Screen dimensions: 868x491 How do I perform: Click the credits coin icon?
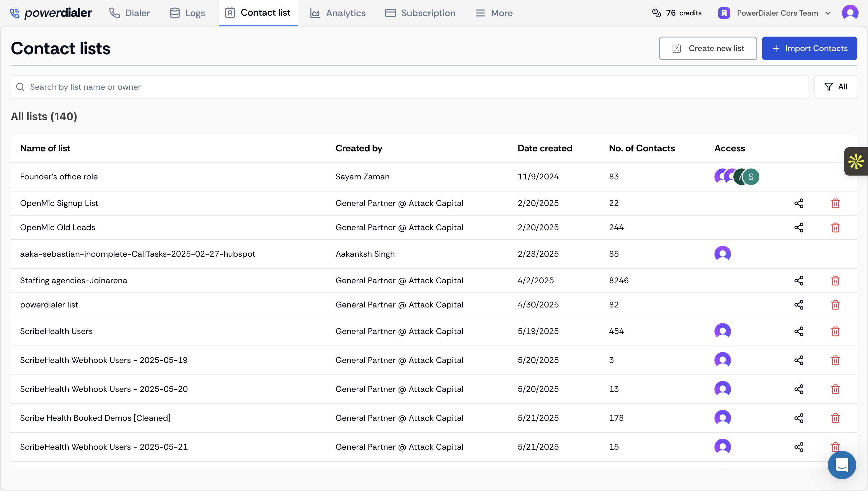pos(656,13)
